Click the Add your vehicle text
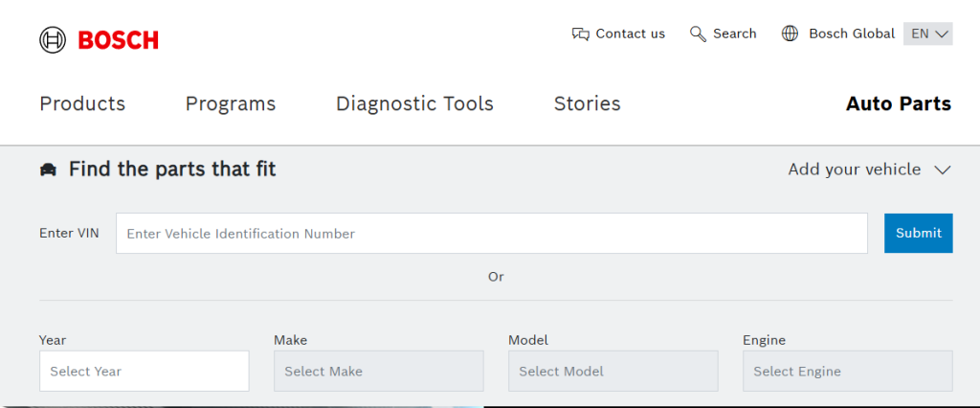 [x=855, y=170]
